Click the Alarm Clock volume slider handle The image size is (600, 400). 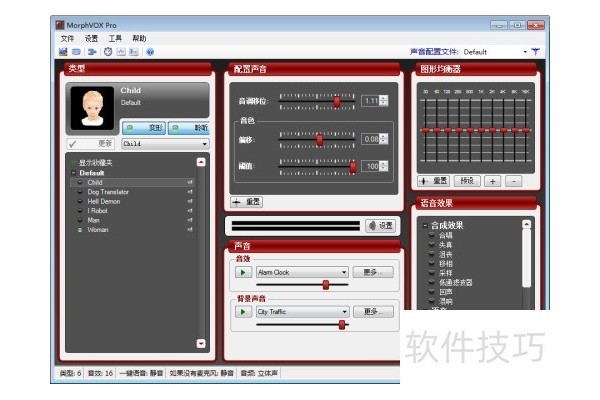[326, 285]
